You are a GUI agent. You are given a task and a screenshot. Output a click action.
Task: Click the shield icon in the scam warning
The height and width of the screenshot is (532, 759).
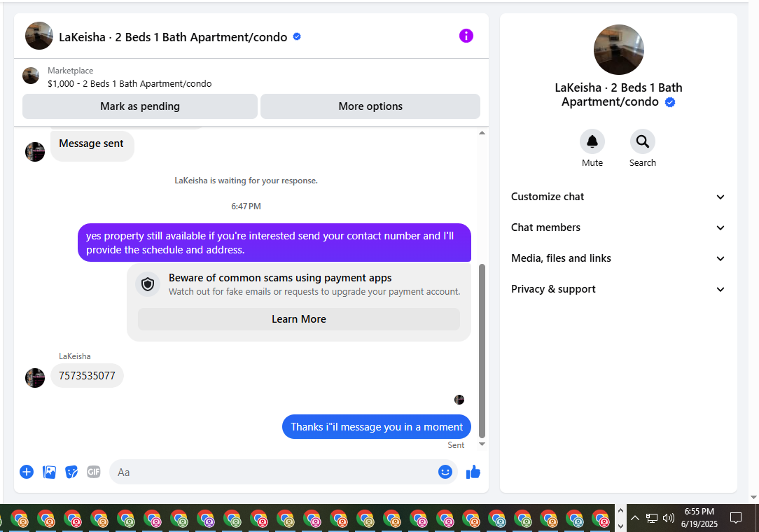click(x=148, y=284)
